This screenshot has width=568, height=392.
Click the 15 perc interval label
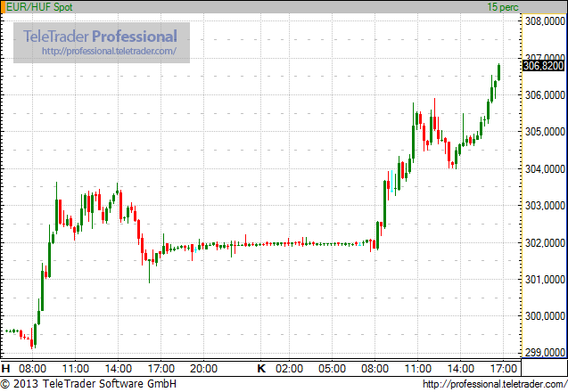coord(502,7)
